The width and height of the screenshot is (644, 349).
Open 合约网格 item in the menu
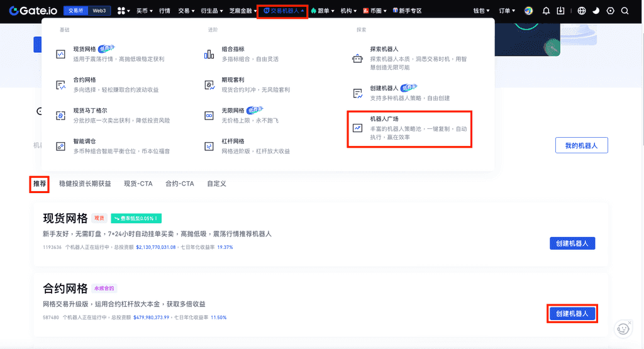[108, 85]
